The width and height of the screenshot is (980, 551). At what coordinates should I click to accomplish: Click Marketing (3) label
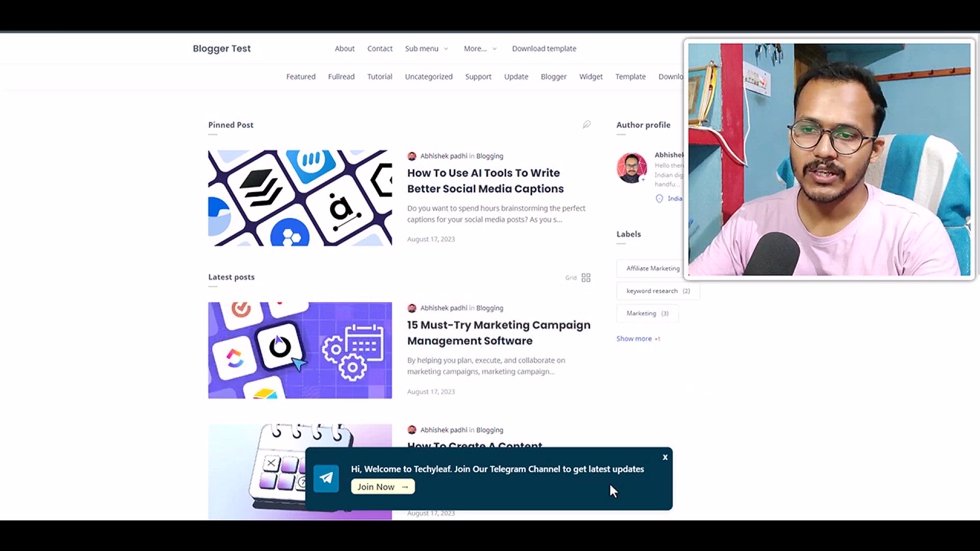pos(647,313)
